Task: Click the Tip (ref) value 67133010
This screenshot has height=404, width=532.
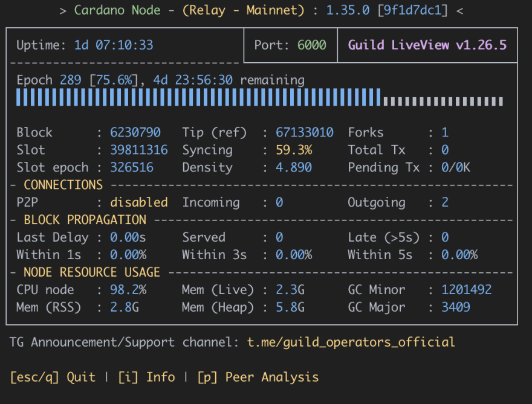Action: (x=304, y=132)
